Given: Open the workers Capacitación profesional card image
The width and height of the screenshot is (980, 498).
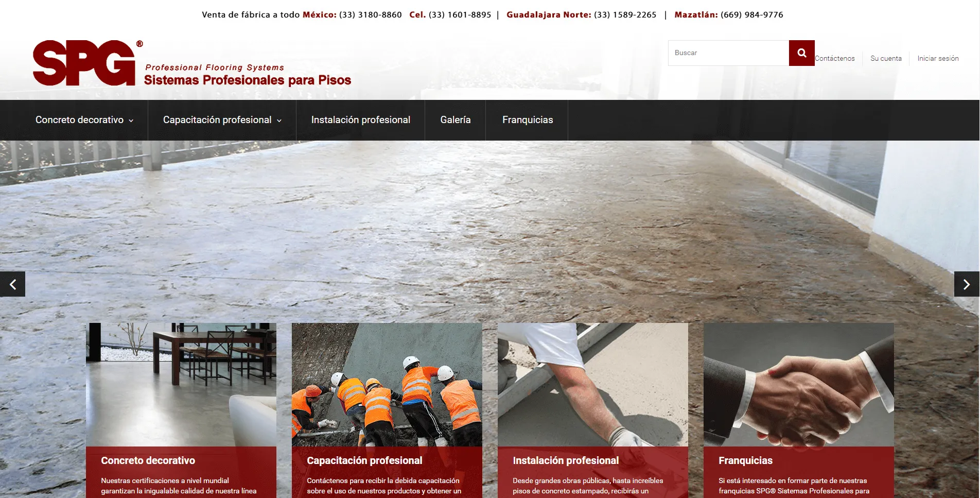Looking at the screenshot, I should [x=387, y=385].
